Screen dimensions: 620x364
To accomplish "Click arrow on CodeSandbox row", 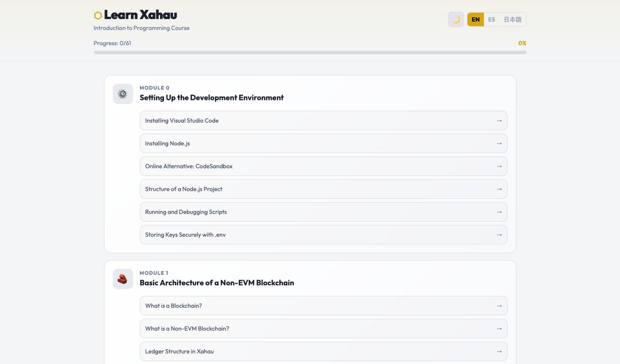I will pos(499,166).
